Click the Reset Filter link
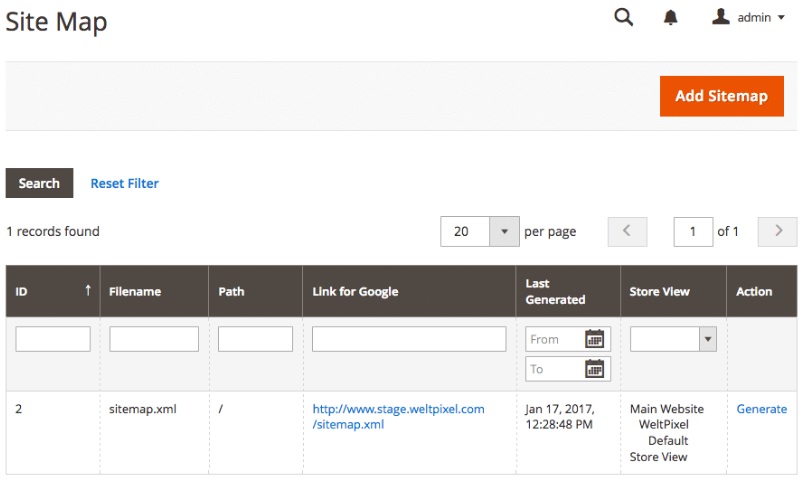The image size is (805, 481). [124, 183]
